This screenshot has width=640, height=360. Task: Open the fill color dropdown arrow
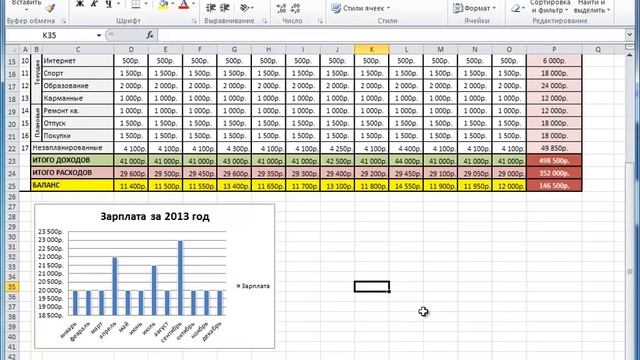click(x=173, y=4)
